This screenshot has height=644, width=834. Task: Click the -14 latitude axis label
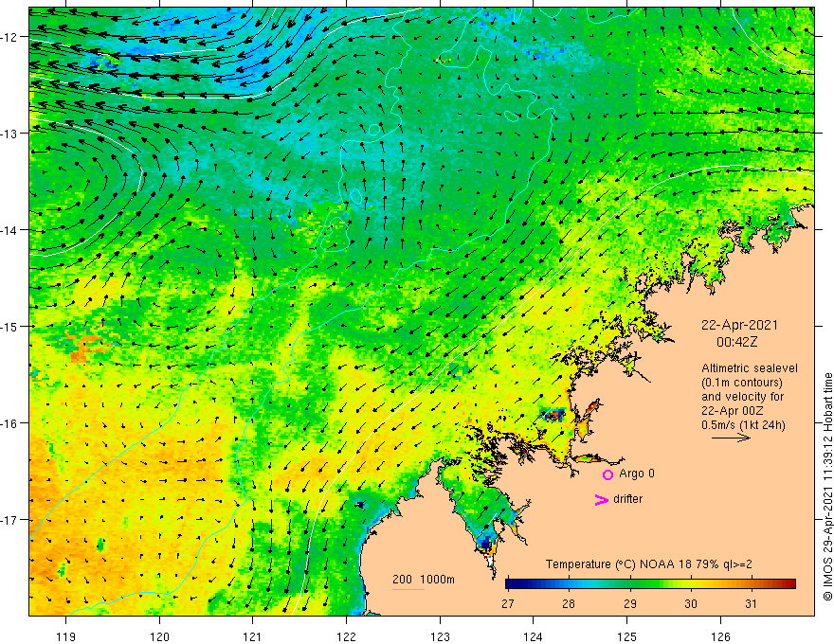(x=10, y=230)
